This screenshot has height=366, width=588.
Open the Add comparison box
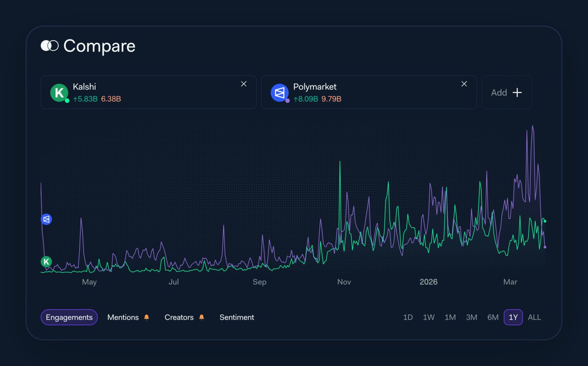(x=507, y=92)
